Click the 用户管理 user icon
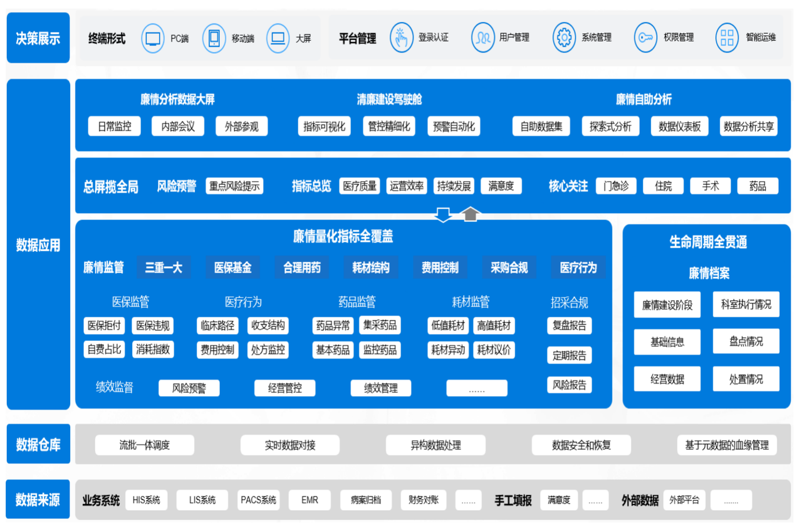Image resolution: width=802 pixels, height=532 pixels. coord(482,38)
